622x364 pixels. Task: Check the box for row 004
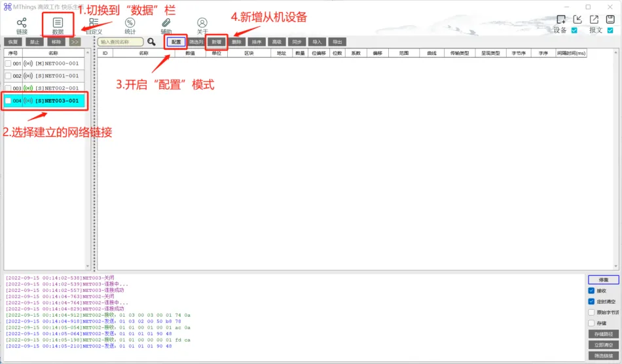(x=8, y=101)
